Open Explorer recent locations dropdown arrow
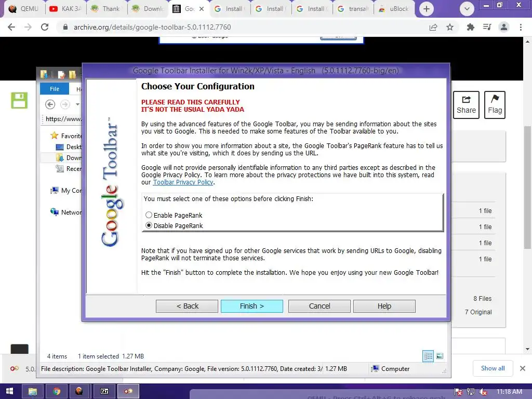This screenshot has width=532, height=399. (x=77, y=104)
